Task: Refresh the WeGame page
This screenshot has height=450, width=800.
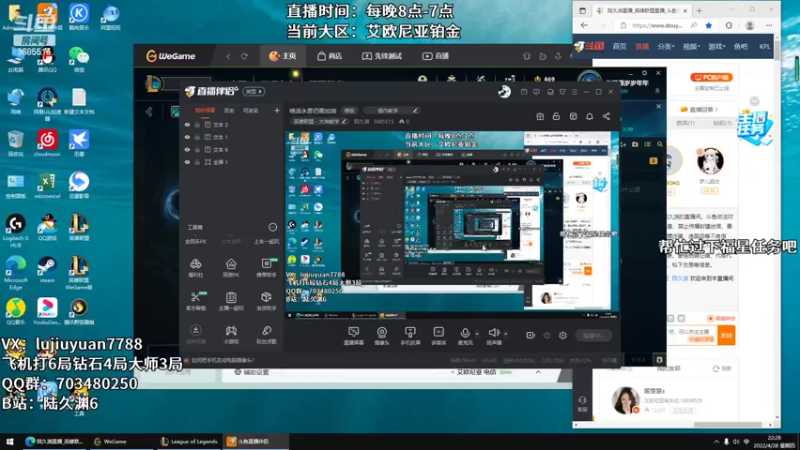Action: point(244,56)
